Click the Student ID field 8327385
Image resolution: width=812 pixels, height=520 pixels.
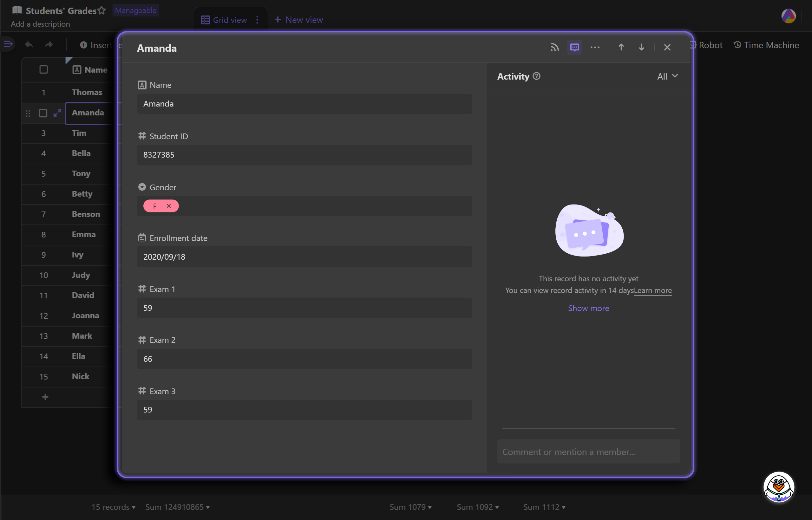[304, 155]
